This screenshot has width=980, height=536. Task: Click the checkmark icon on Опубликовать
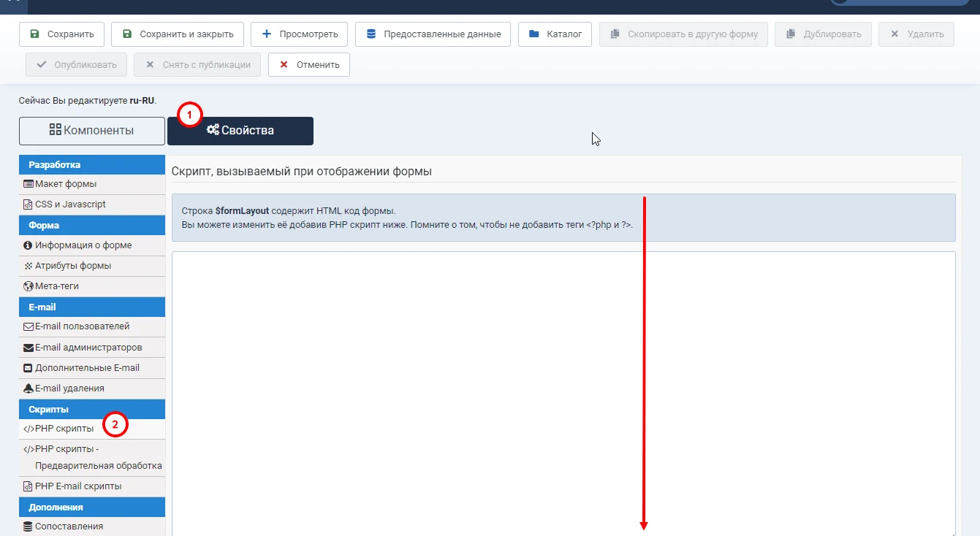point(42,65)
